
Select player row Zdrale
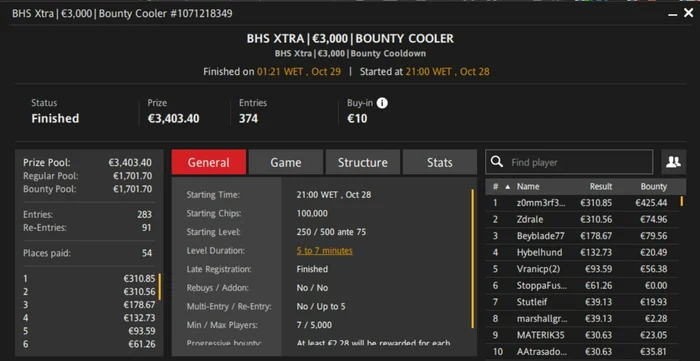582,220
